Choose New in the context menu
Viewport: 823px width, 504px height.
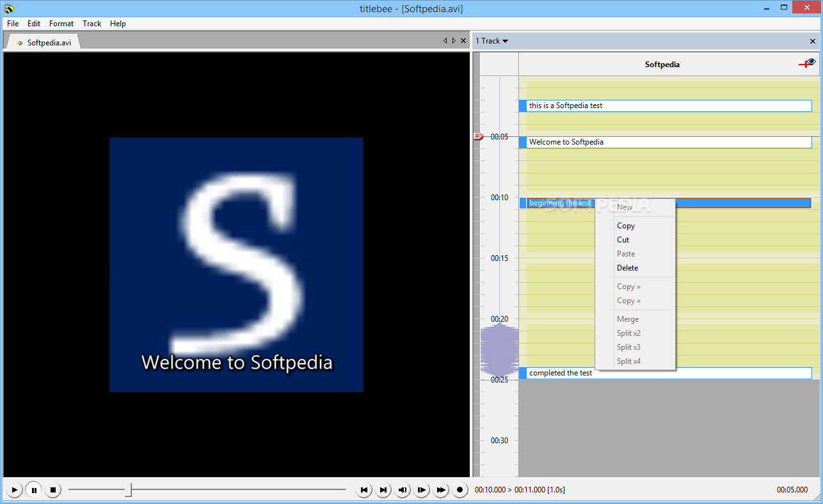click(635, 207)
